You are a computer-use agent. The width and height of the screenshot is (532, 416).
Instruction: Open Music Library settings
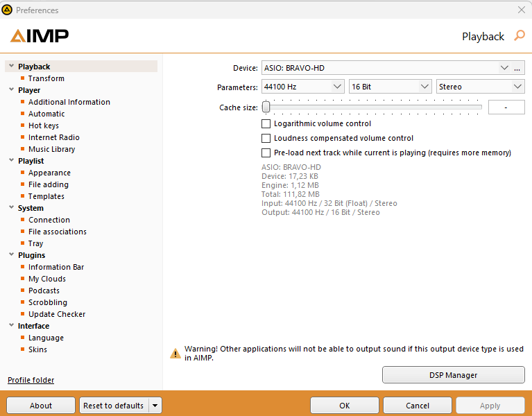coord(51,149)
